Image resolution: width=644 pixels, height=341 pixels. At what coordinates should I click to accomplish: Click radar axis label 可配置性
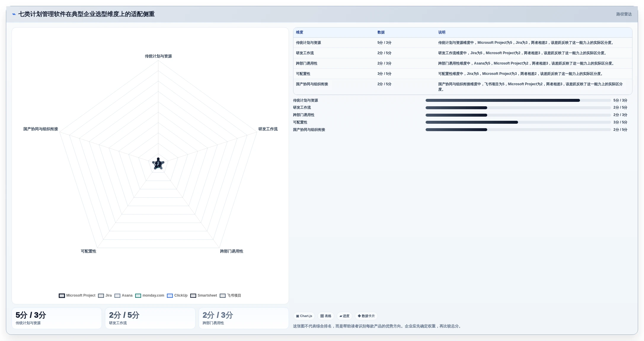coord(89,251)
